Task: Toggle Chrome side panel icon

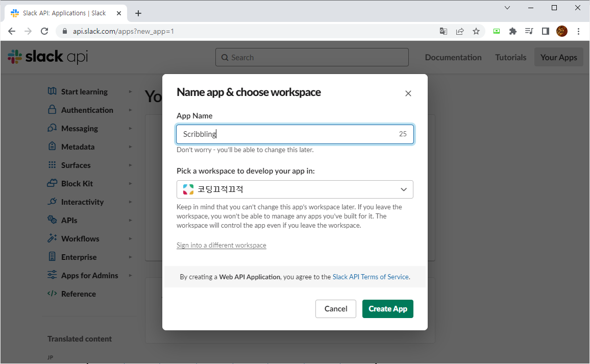Action: [x=546, y=31]
